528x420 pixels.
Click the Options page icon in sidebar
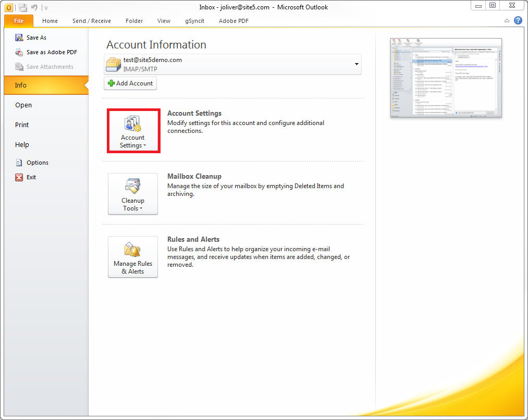19,163
